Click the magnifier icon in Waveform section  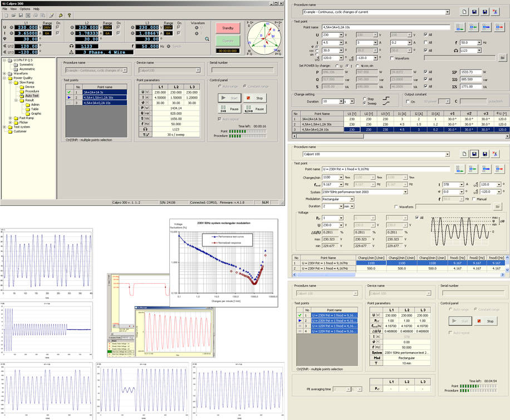click(x=207, y=39)
